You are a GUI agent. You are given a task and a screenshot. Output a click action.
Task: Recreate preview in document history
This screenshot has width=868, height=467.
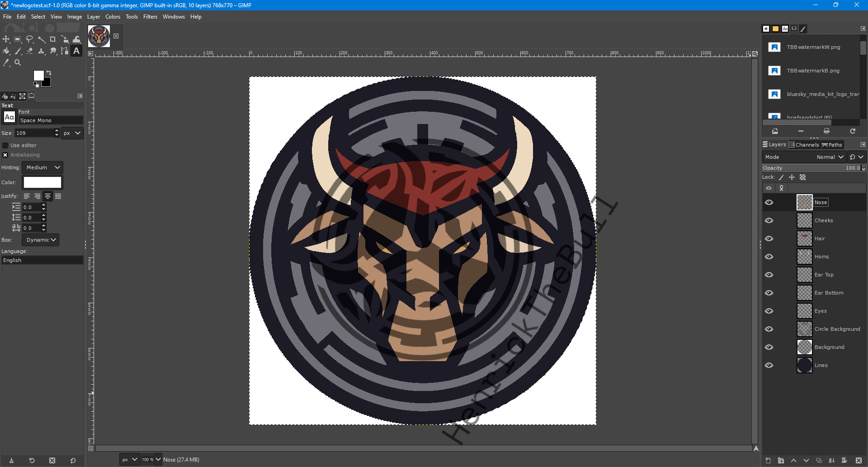(x=853, y=131)
